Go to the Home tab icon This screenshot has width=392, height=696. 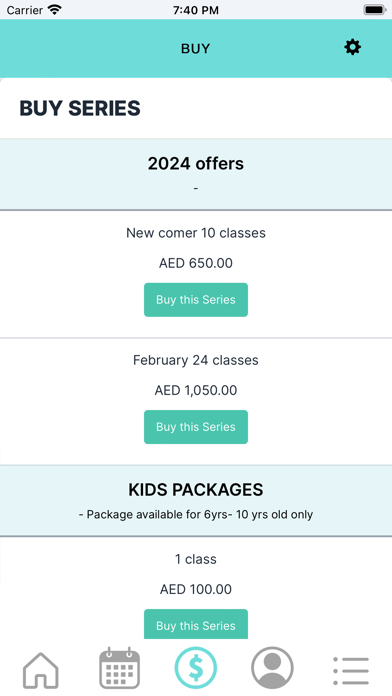(40, 670)
